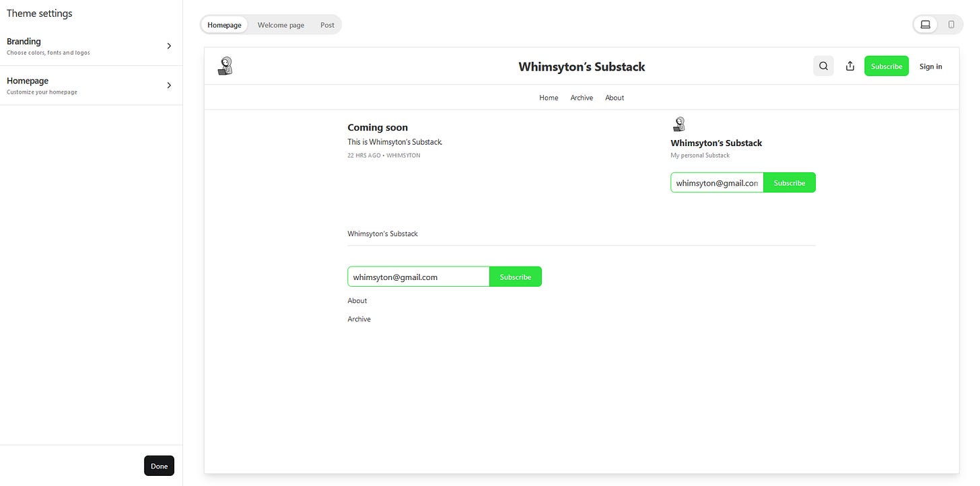
Task: Click the header Subscribe button
Action: tap(886, 66)
